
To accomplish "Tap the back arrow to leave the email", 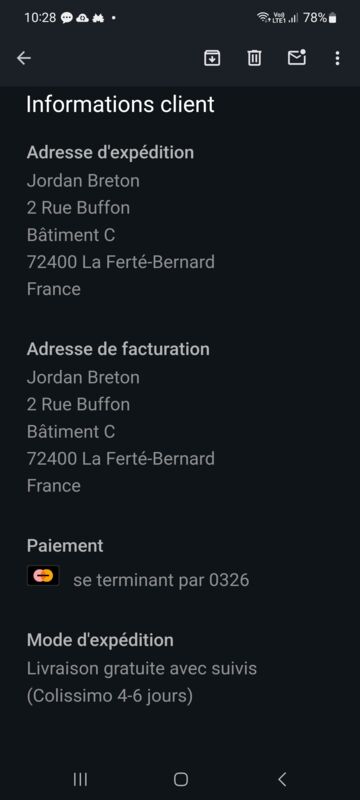I will point(24,58).
